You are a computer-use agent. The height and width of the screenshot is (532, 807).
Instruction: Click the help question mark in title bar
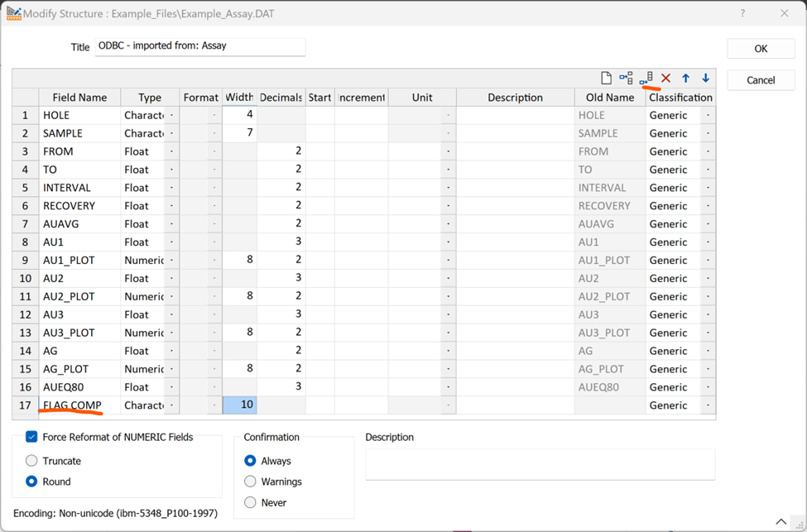[742, 13]
